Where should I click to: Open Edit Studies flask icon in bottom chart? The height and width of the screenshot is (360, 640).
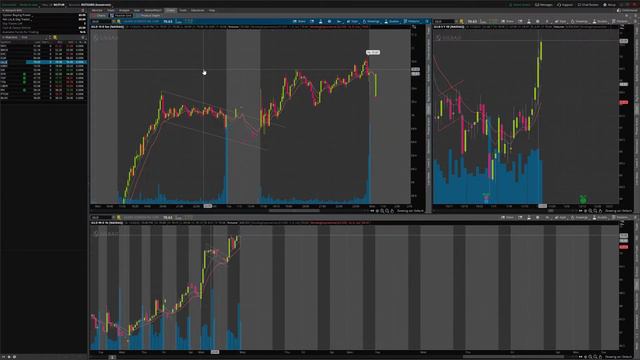click(529, 218)
